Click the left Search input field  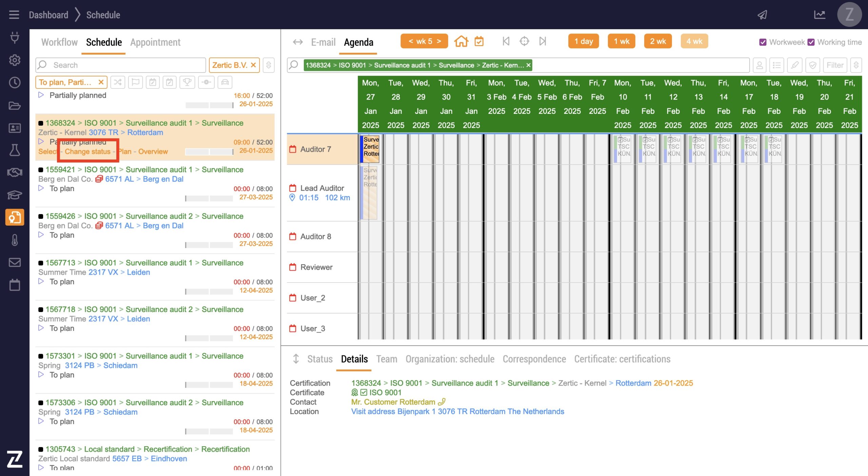125,65
